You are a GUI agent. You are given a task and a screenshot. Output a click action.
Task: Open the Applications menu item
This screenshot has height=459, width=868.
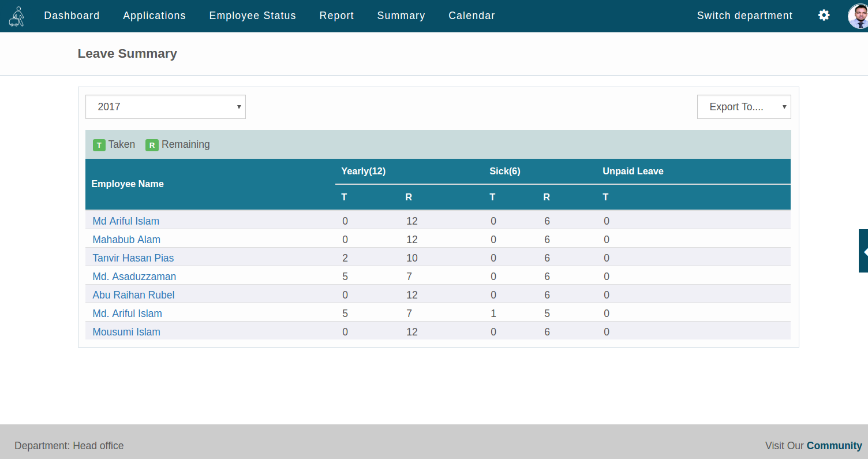point(154,16)
